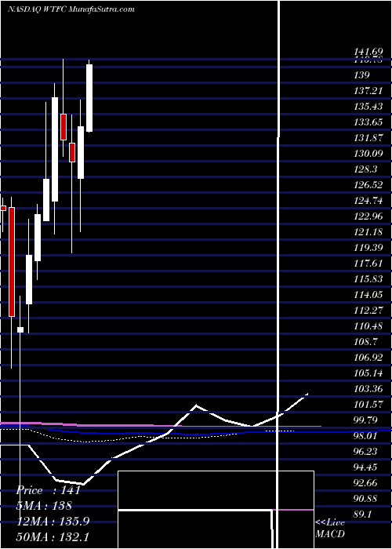392x549 pixels.
Task: Click the long red candlestick body near 117
Action: (x=12, y=262)
